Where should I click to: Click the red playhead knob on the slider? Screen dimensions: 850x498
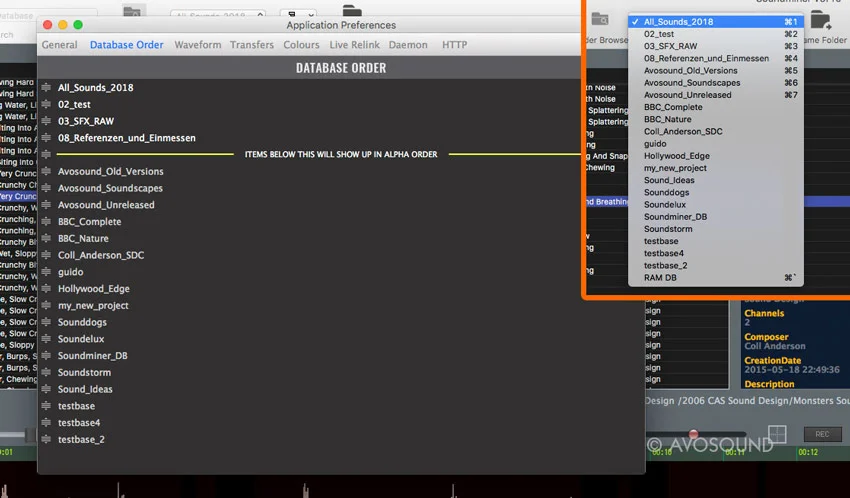693,434
